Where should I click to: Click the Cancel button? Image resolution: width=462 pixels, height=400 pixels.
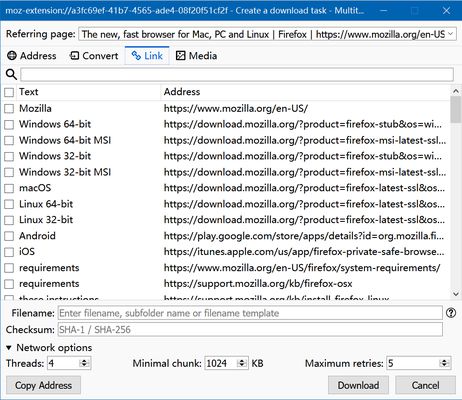click(x=425, y=385)
